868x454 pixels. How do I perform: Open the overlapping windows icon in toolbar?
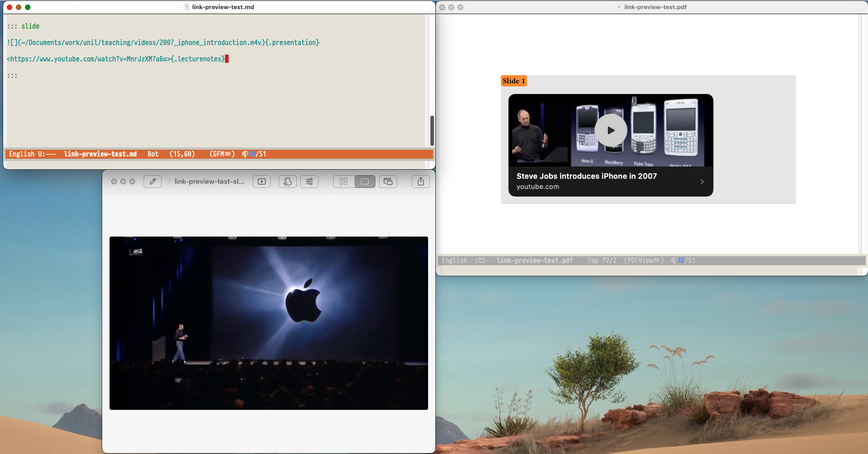388,182
